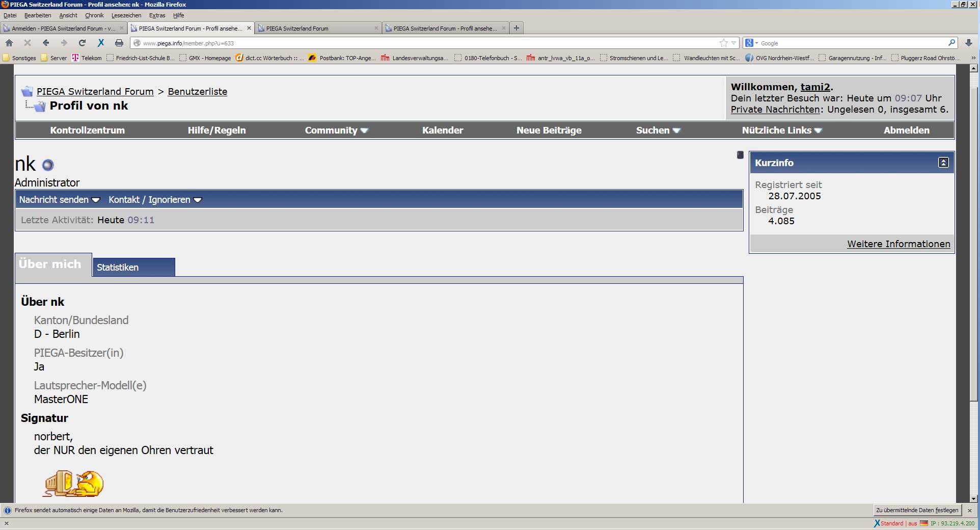Click the Weitere Informationen link
This screenshot has width=980, height=530.
click(899, 244)
